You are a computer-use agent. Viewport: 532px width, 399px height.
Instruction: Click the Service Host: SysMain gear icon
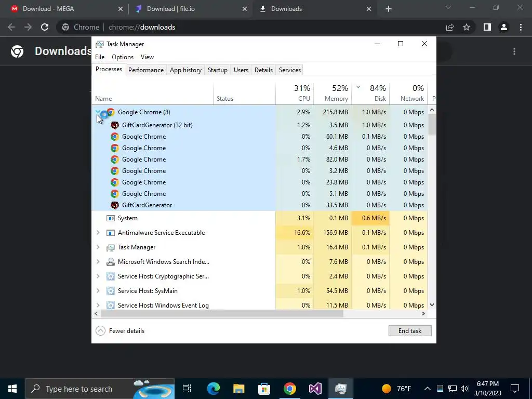tap(111, 291)
